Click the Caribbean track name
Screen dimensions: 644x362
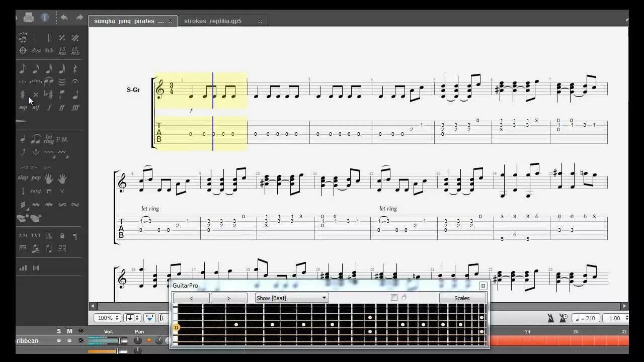[x=27, y=340]
